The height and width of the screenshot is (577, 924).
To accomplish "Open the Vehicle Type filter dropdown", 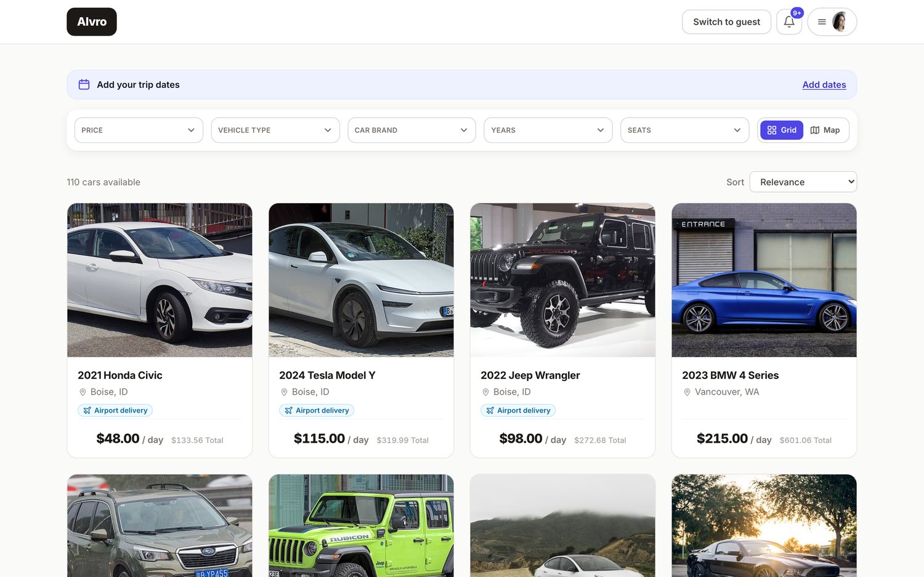I will coord(275,130).
